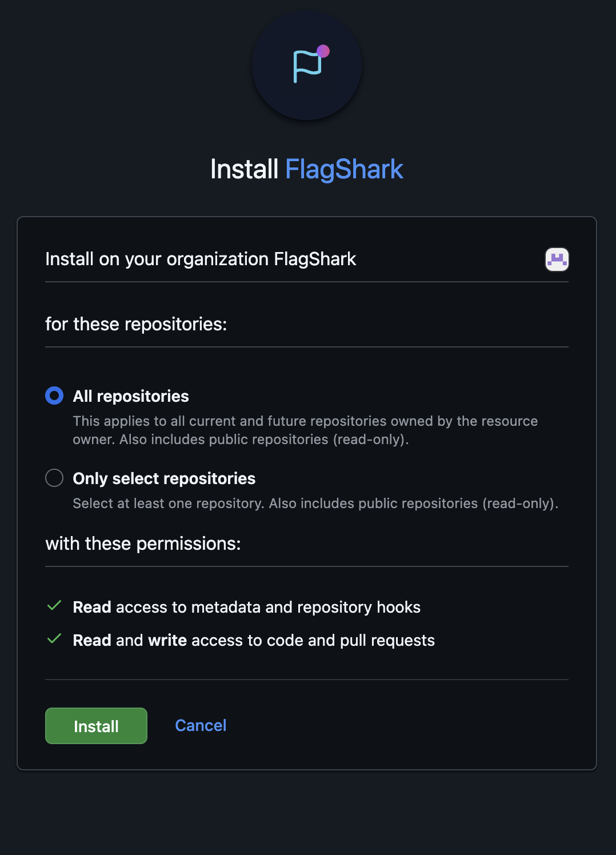Click the metadata and repository hooks permission row
Image resolution: width=616 pixels, height=855 pixels.
pos(246,607)
